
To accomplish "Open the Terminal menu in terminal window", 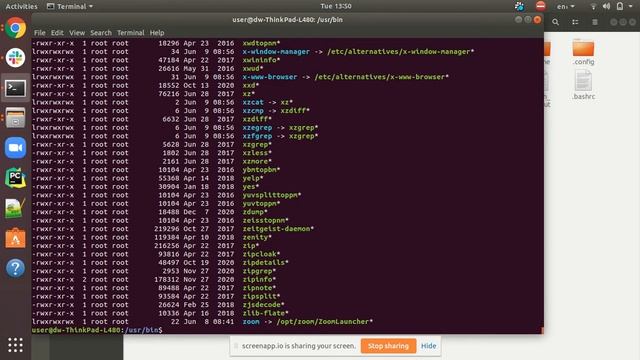I will pos(131,33).
